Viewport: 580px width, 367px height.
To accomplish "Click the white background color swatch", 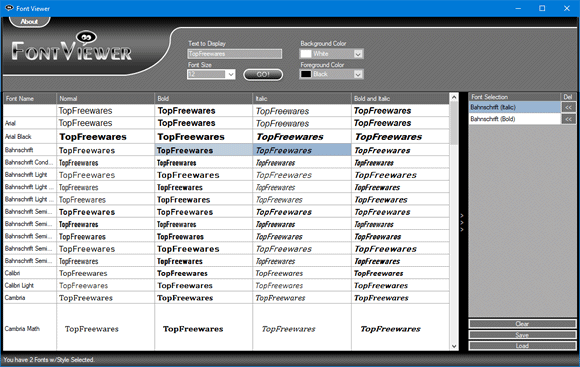I will (x=306, y=54).
